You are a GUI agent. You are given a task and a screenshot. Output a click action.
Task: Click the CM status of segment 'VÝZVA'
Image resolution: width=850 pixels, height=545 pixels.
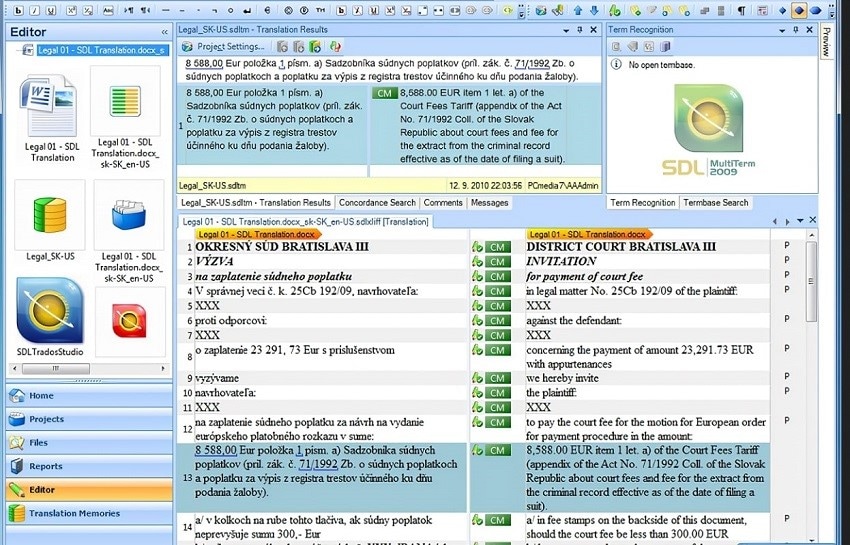pyautogui.click(x=498, y=262)
